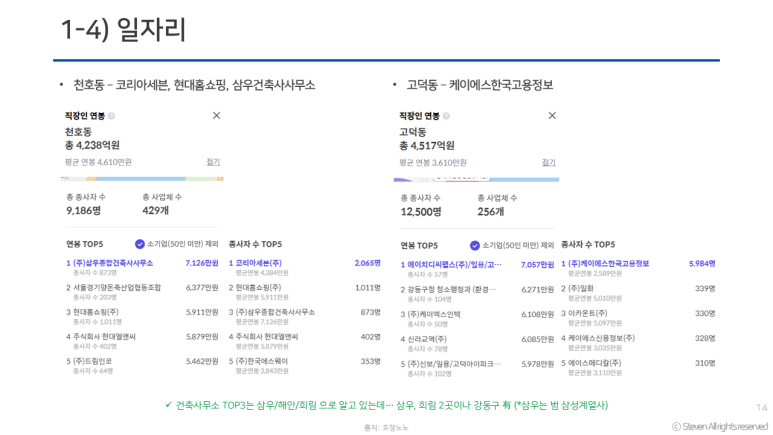Click the 천호동 bullet heading
Screen dimensions: 773x435
pyautogui.click(x=194, y=85)
